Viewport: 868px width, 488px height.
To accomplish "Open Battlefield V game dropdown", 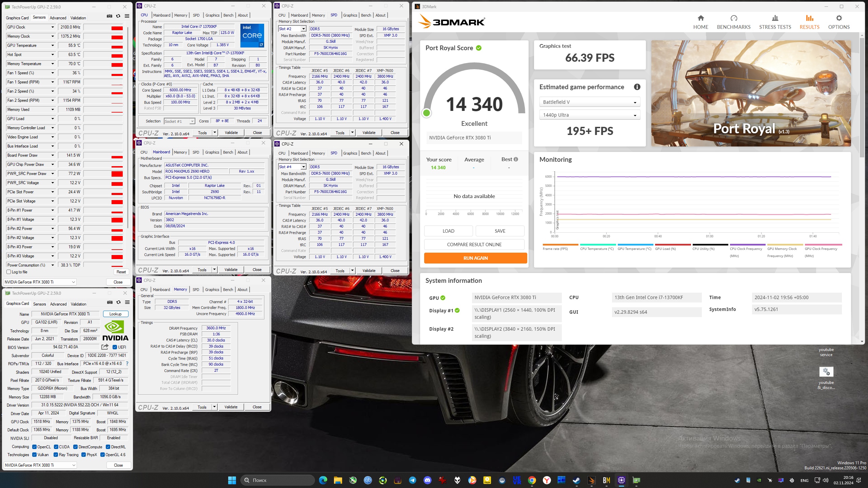I will tap(590, 102).
